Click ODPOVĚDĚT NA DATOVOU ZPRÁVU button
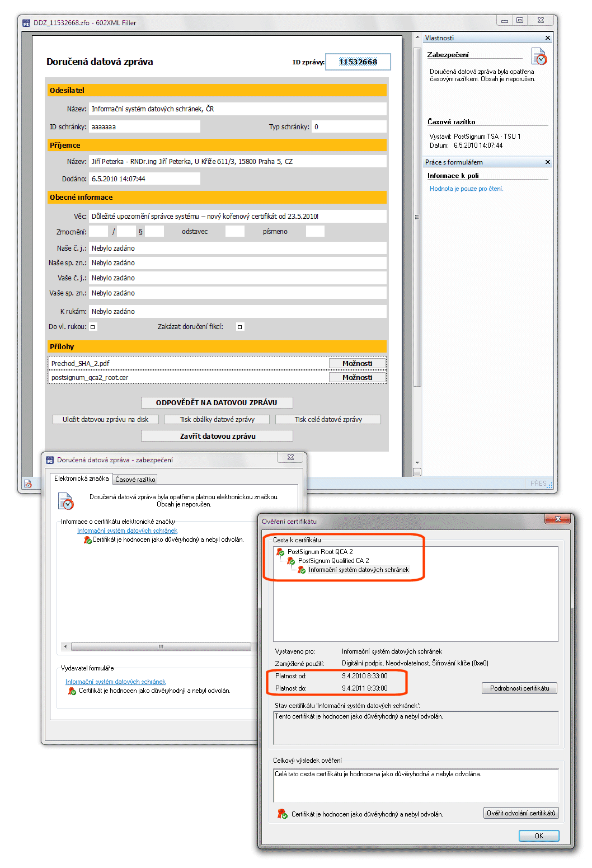592x868 pixels. pyautogui.click(x=217, y=403)
